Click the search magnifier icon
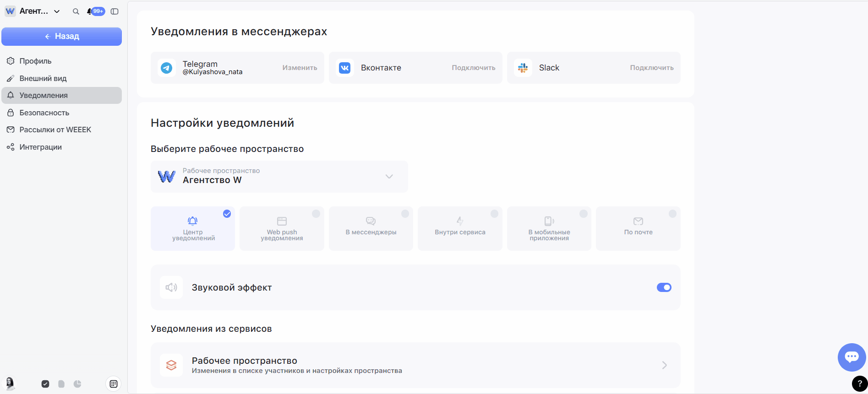Image resolution: width=868 pixels, height=394 pixels. [76, 11]
